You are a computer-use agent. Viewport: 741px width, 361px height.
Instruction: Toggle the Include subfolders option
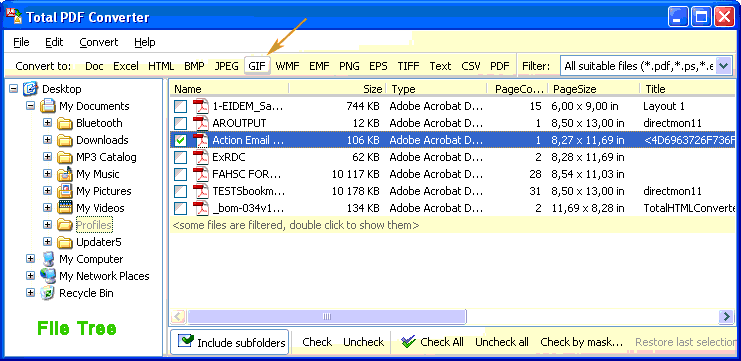[229, 342]
